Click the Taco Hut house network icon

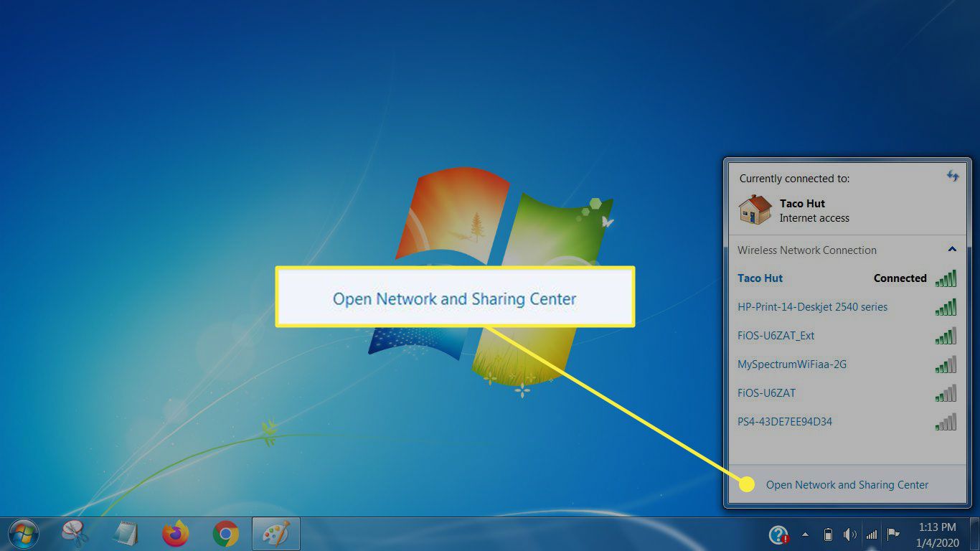[x=755, y=209]
